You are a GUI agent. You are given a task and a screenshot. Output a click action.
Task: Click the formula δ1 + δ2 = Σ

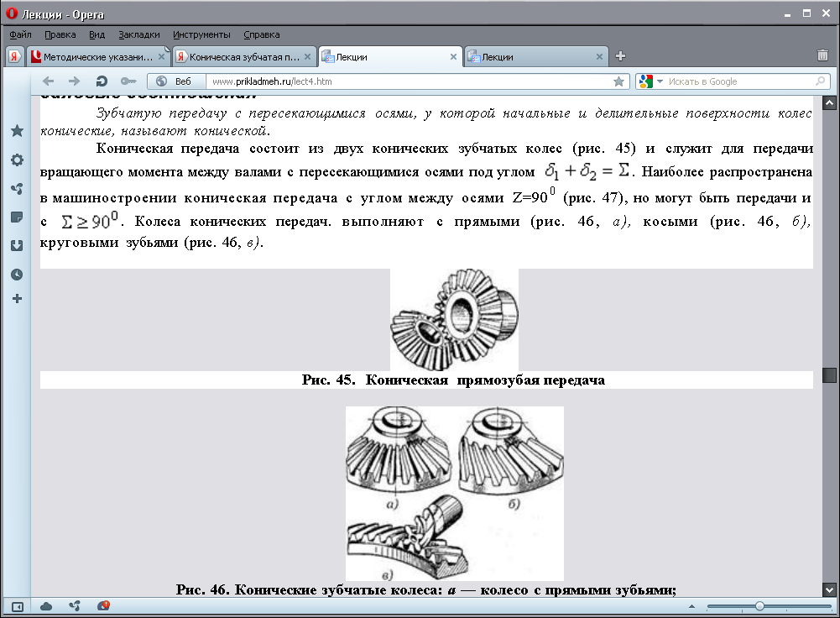tap(587, 171)
